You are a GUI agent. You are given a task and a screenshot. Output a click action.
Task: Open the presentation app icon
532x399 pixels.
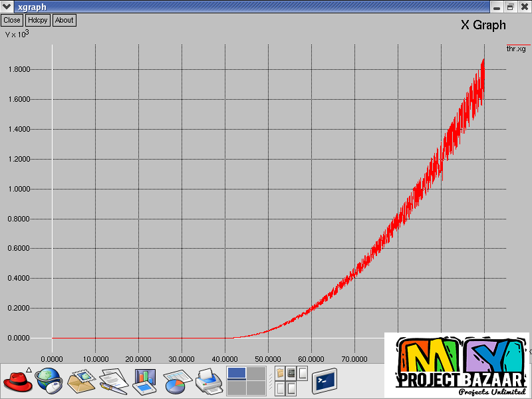[144, 380]
